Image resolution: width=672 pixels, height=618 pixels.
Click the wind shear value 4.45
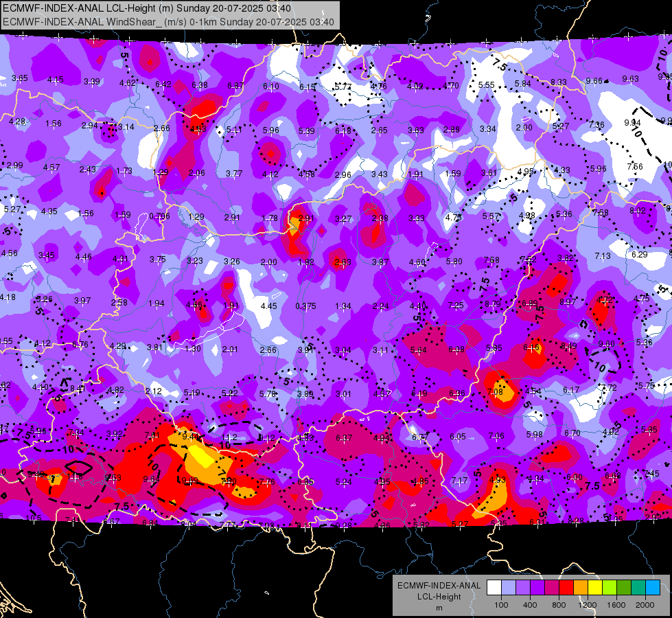coord(268,306)
